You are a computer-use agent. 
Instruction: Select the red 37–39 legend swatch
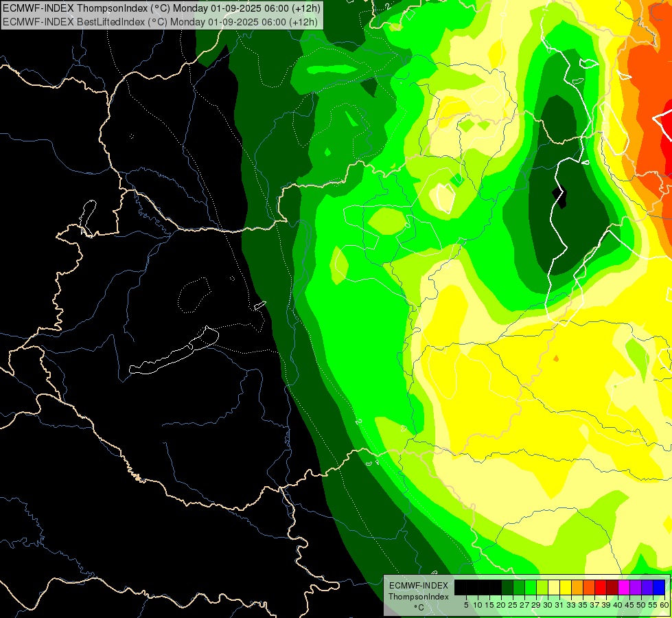click(x=601, y=587)
